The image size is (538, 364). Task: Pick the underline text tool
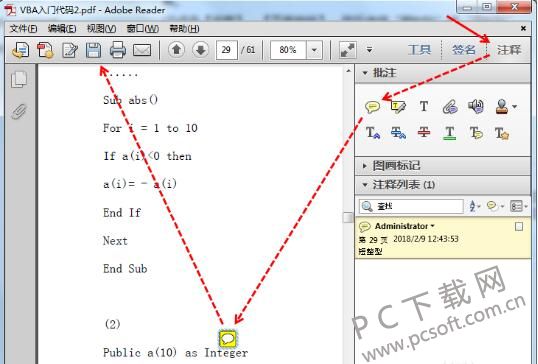click(449, 133)
